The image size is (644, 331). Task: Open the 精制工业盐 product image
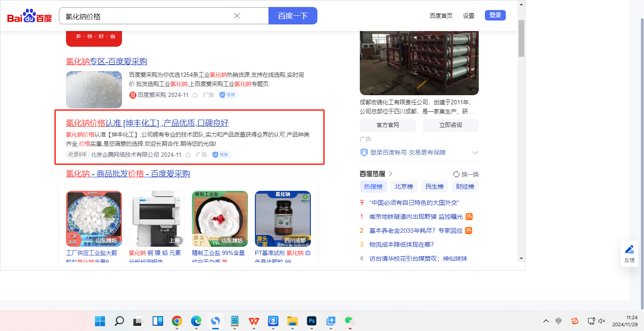(x=220, y=219)
